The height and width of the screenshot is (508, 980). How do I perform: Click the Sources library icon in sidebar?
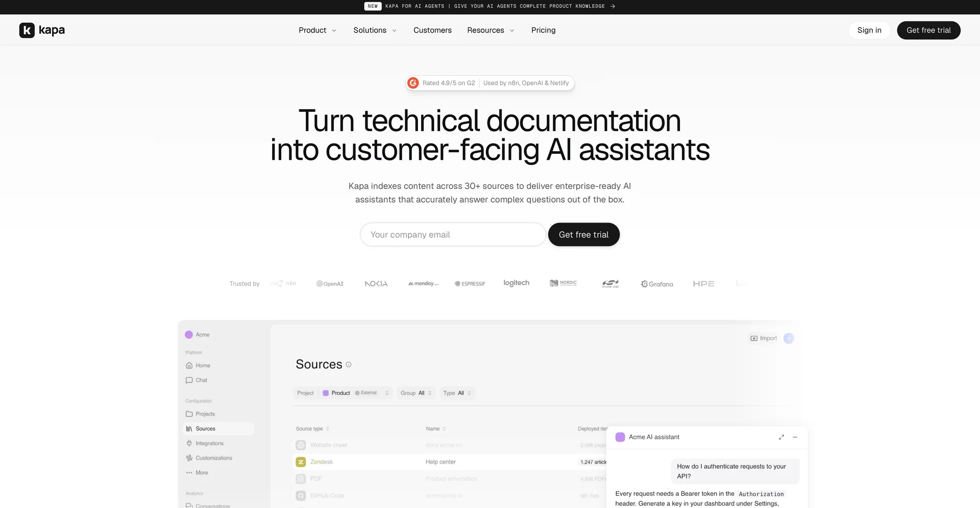point(189,429)
